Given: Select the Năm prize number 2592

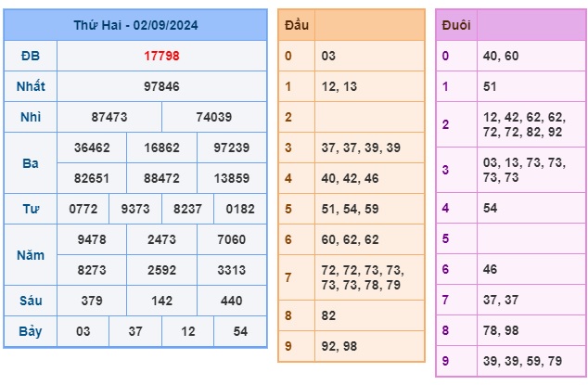Looking at the screenshot, I should click(161, 270).
